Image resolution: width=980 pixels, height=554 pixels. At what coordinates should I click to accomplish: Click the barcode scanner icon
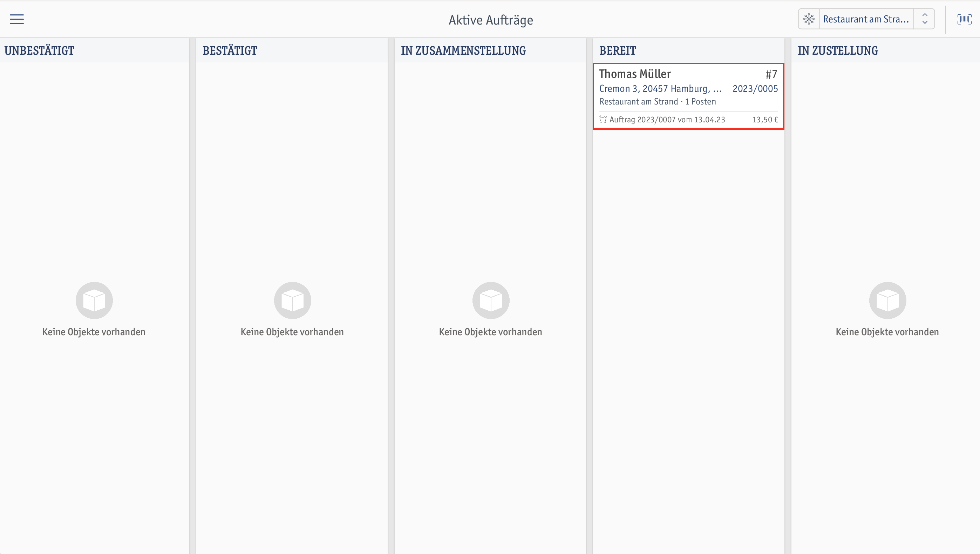(964, 19)
